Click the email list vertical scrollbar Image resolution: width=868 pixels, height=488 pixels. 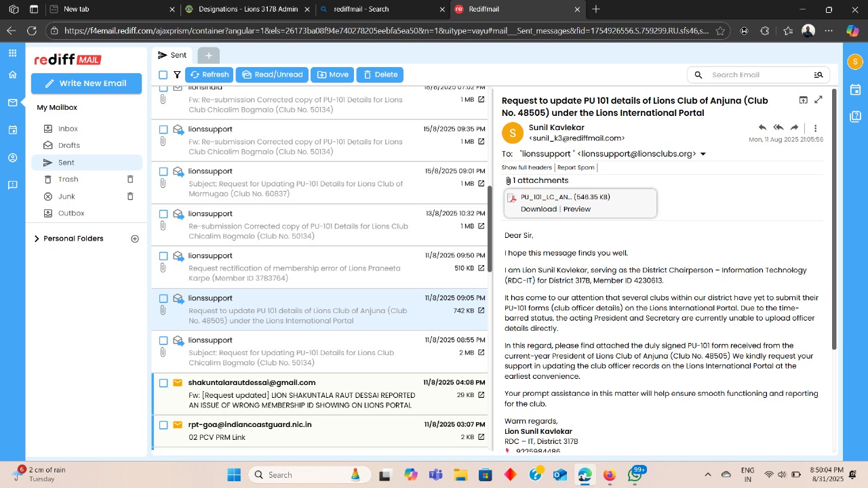[x=489, y=217]
